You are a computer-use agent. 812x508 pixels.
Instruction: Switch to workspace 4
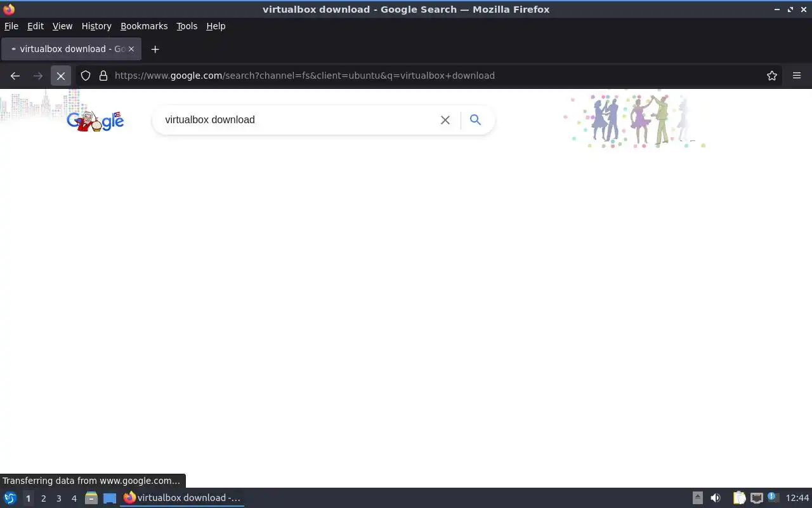pyautogui.click(x=74, y=498)
